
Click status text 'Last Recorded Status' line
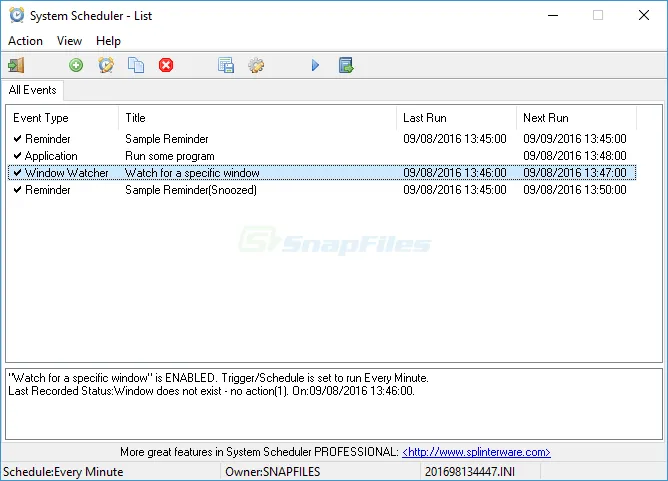point(211,391)
